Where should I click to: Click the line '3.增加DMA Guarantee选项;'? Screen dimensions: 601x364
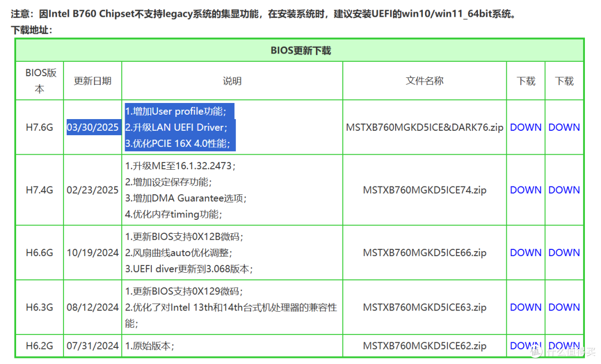click(x=185, y=198)
